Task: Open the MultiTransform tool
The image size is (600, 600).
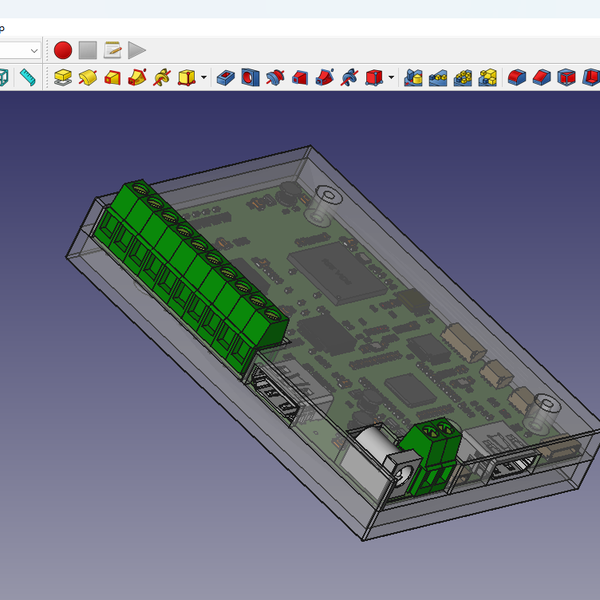Action: (488, 77)
